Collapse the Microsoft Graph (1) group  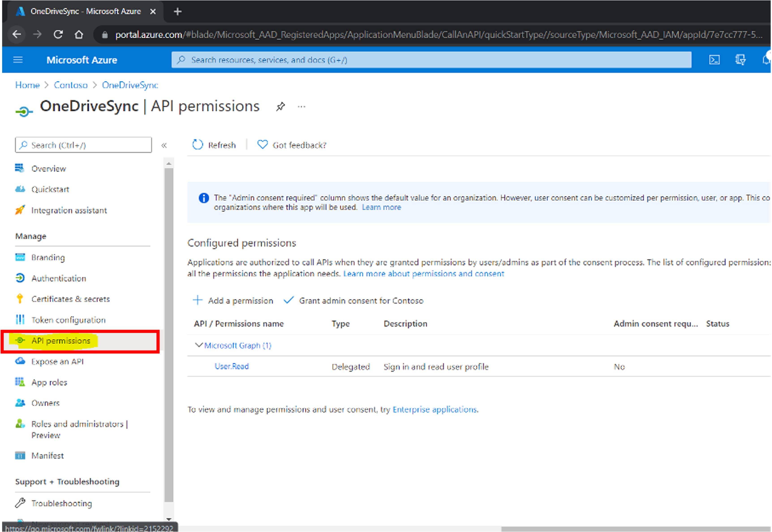click(x=198, y=345)
